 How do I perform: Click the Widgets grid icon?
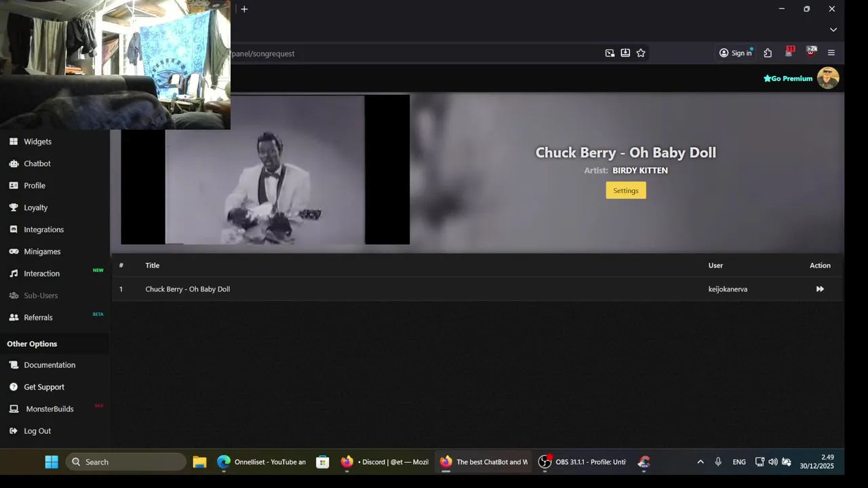pos(14,142)
